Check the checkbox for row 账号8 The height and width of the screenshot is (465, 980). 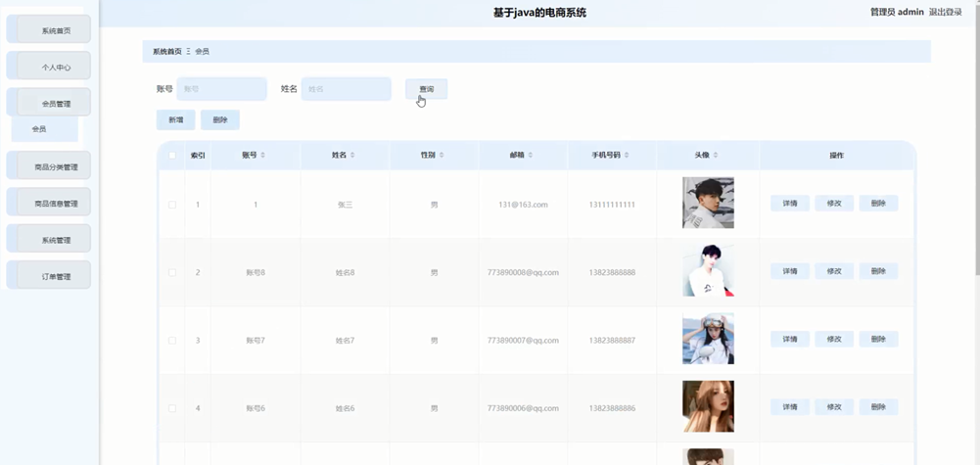coord(172,272)
